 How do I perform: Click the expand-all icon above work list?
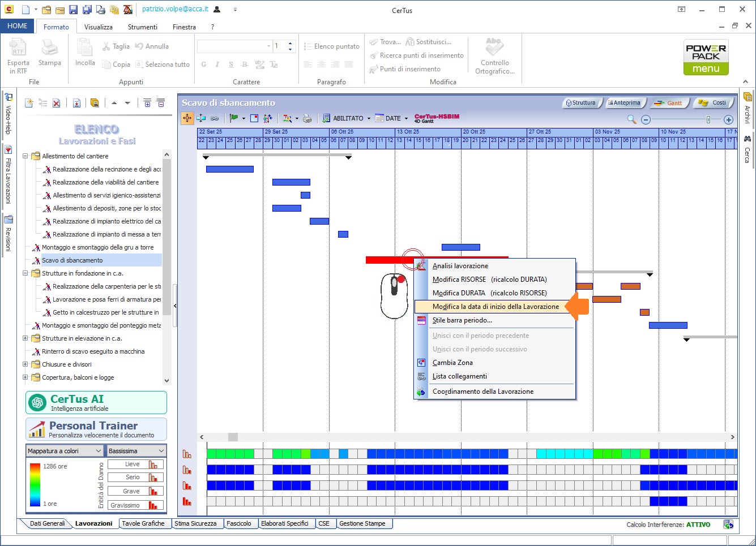(147, 103)
